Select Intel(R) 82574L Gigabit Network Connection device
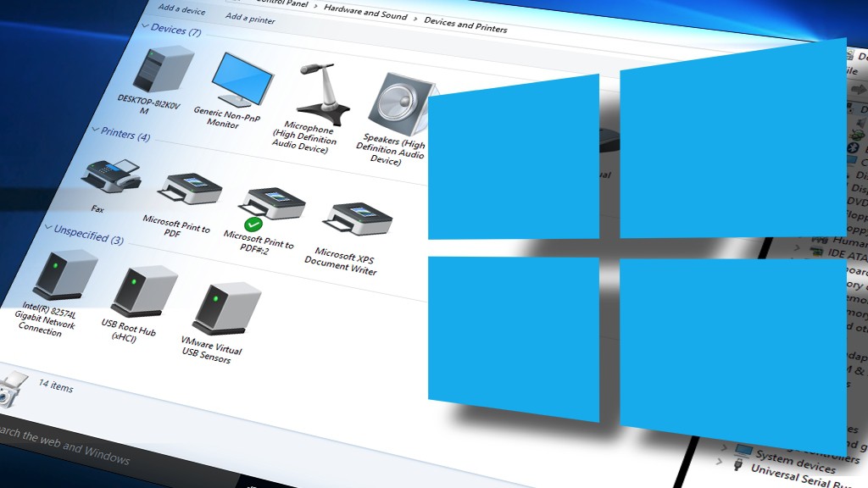 64,275
